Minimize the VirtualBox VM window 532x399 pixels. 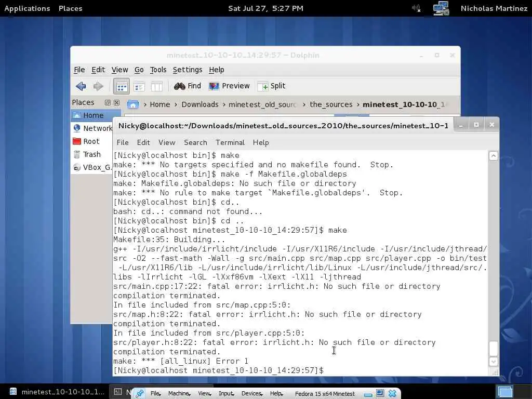pos(368,394)
